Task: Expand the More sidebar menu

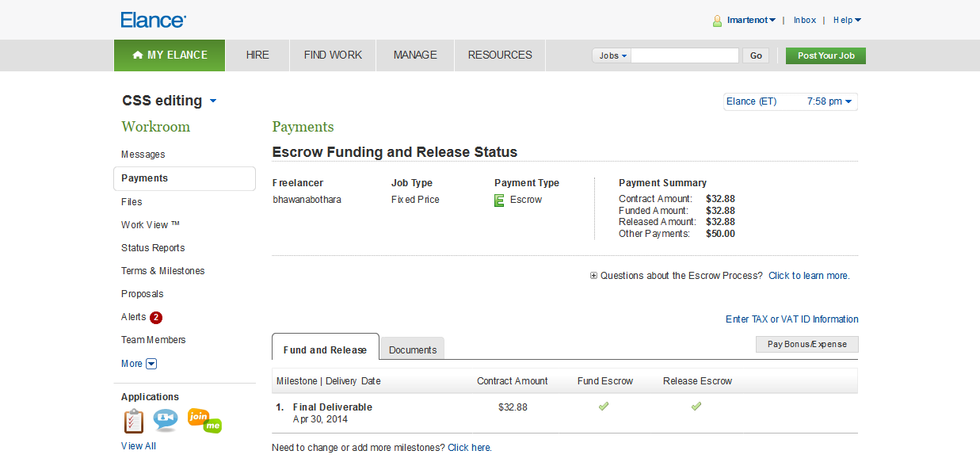Action: (152, 364)
